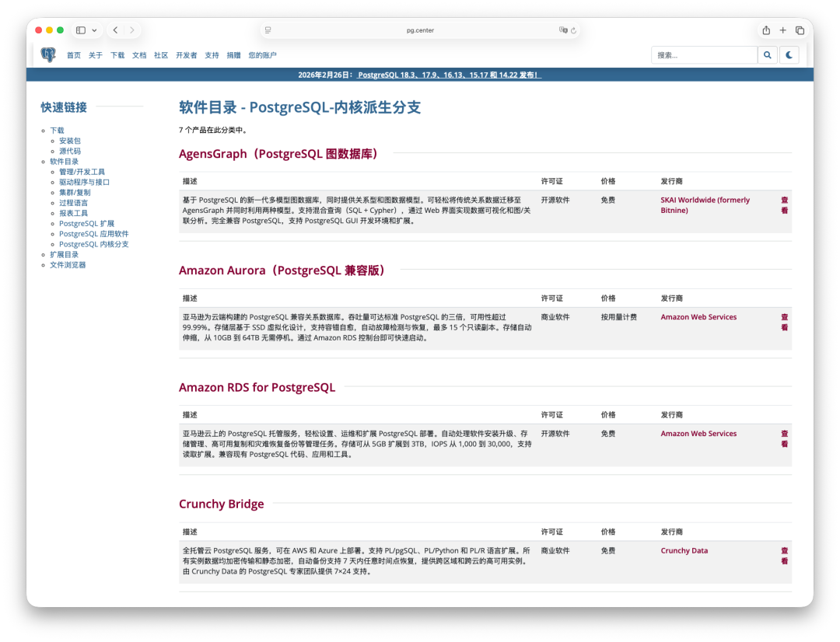Open 安装包 in quick links sidebar
The height and width of the screenshot is (642, 840).
tap(70, 141)
